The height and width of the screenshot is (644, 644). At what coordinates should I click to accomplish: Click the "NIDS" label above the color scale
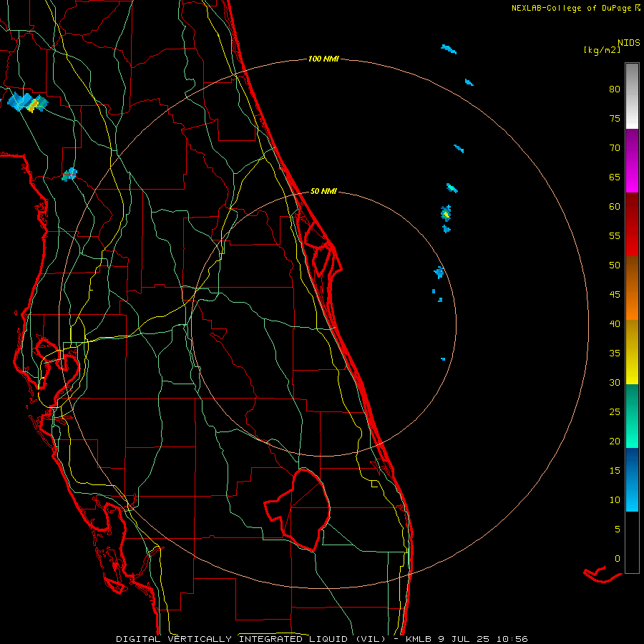point(629,43)
